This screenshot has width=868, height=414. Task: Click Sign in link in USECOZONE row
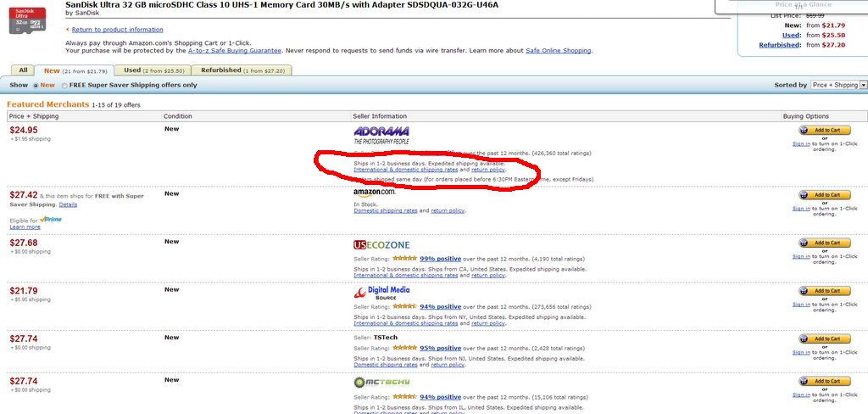[x=801, y=256]
